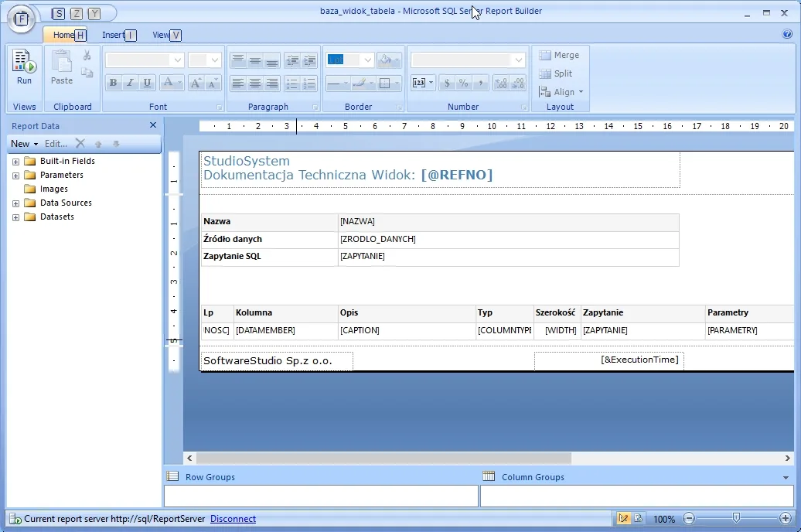Select the [NAZWA] cell
This screenshot has width=801, height=532.
(509, 222)
